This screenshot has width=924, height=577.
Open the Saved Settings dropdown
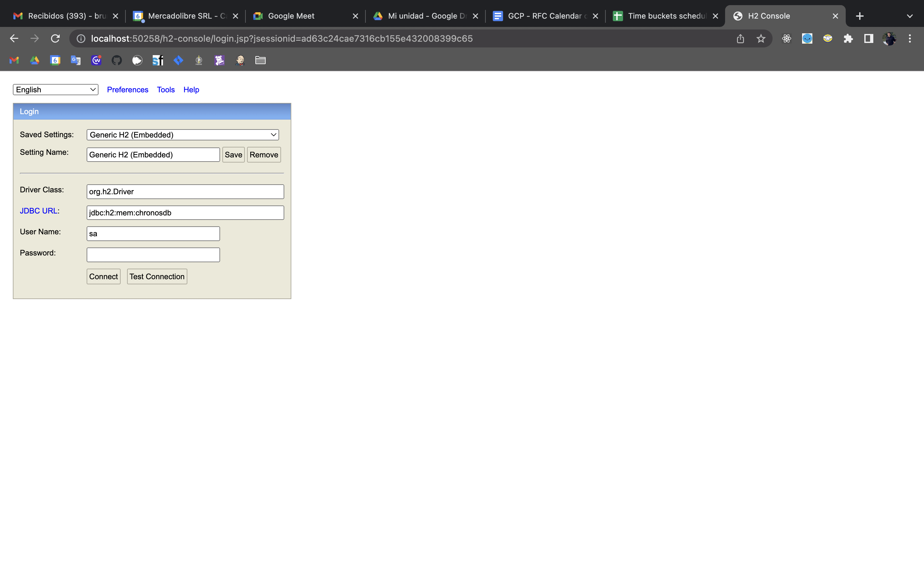coord(182,135)
